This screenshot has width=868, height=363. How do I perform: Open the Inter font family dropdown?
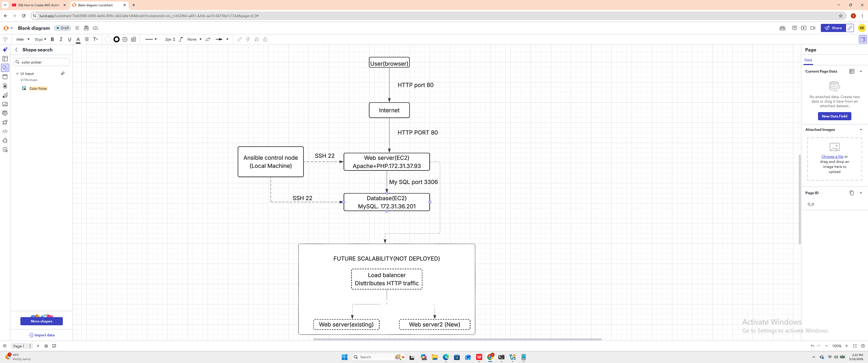point(23,39)
